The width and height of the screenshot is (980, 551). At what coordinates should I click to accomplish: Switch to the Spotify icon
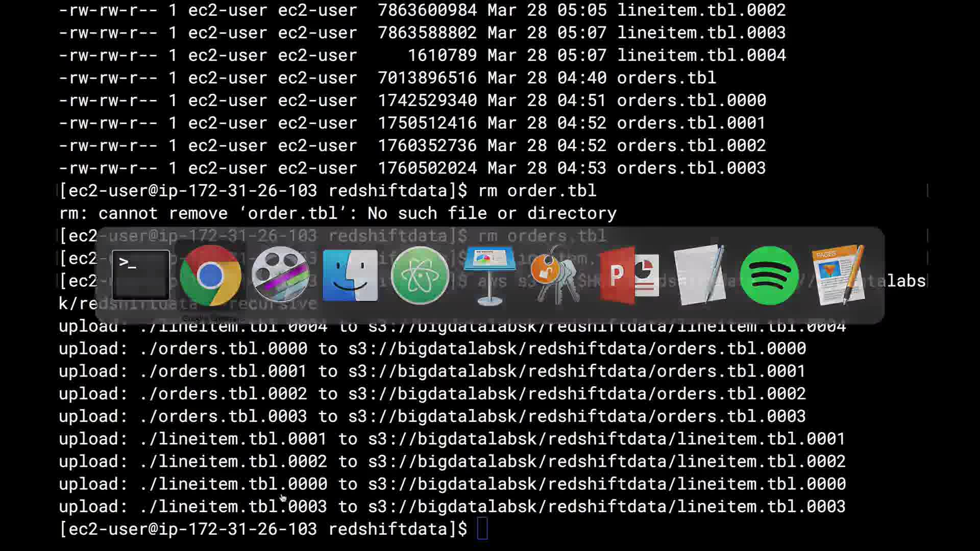[769, 275]
